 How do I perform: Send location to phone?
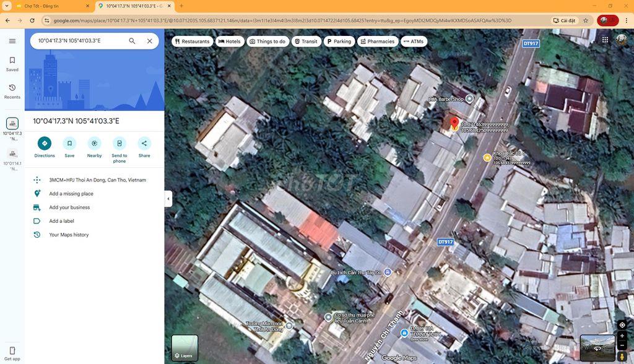pos(119,150)
